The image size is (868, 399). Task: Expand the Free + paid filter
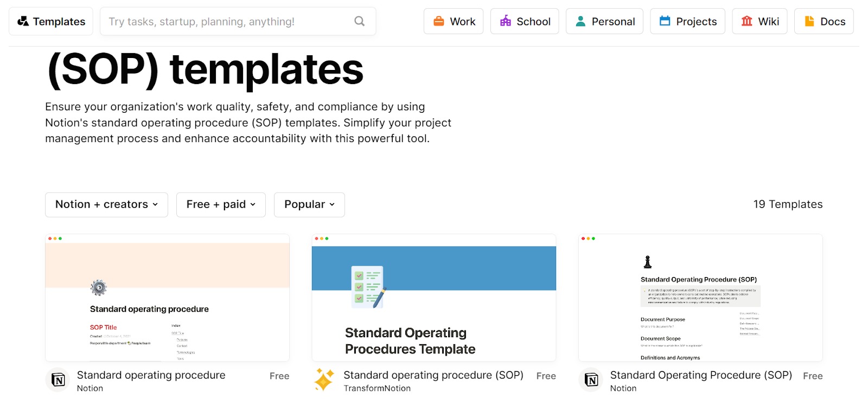221,205
